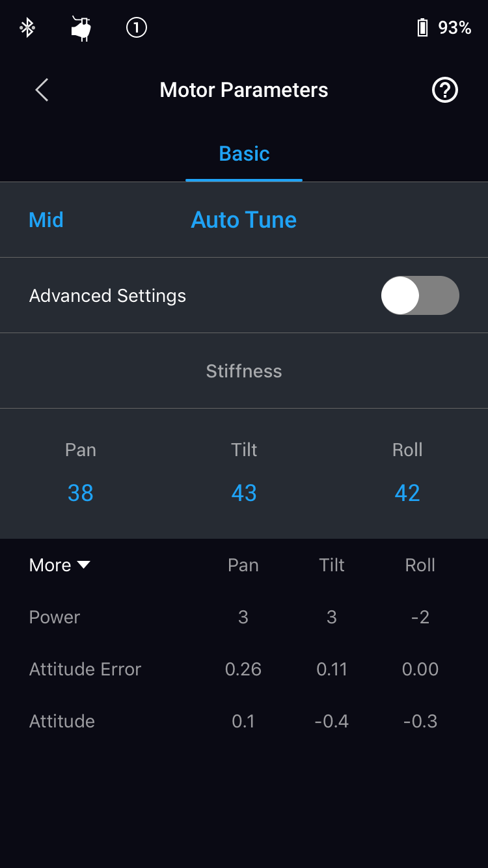Tap the back arrow icon
This screenshot has height=868, width=488.
(42, 90)
